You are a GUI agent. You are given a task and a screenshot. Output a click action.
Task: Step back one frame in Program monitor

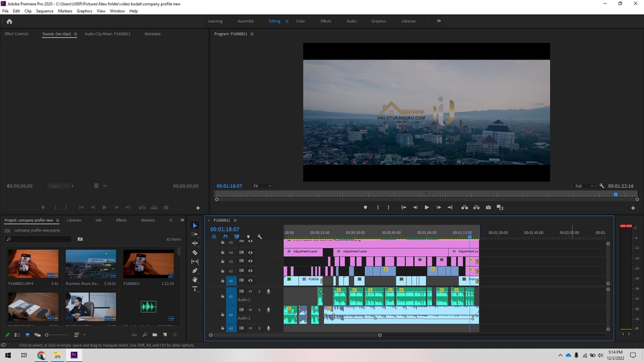[x=415, y=208]
